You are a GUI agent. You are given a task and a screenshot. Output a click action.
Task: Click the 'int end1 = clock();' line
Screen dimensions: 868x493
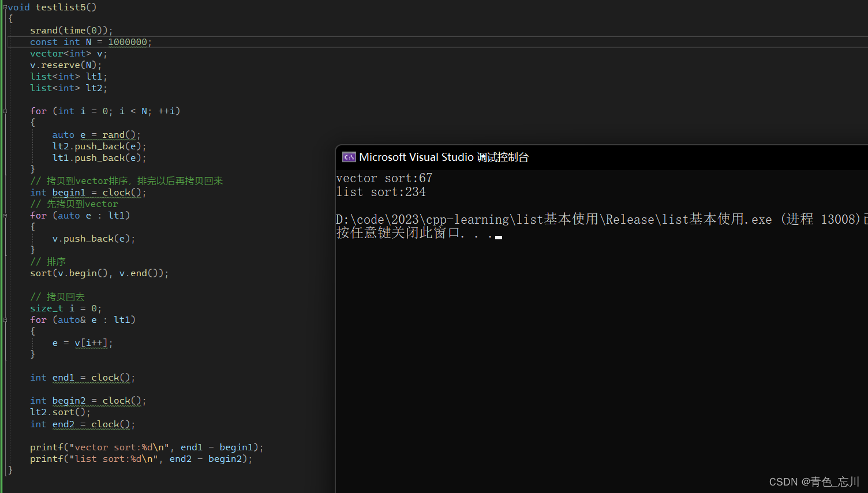(x=83, y=378)
